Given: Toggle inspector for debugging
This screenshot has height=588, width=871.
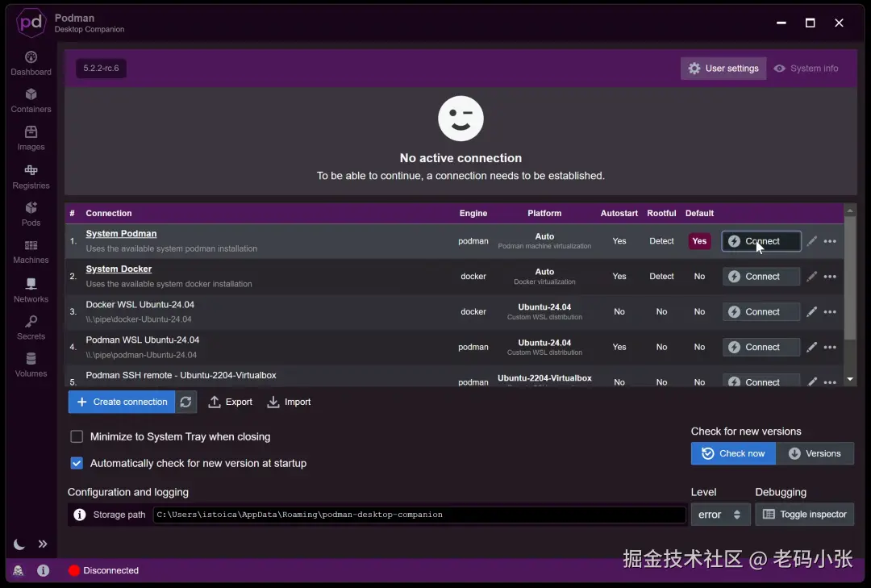Looking at the screenshot, I should coord(804,515).
